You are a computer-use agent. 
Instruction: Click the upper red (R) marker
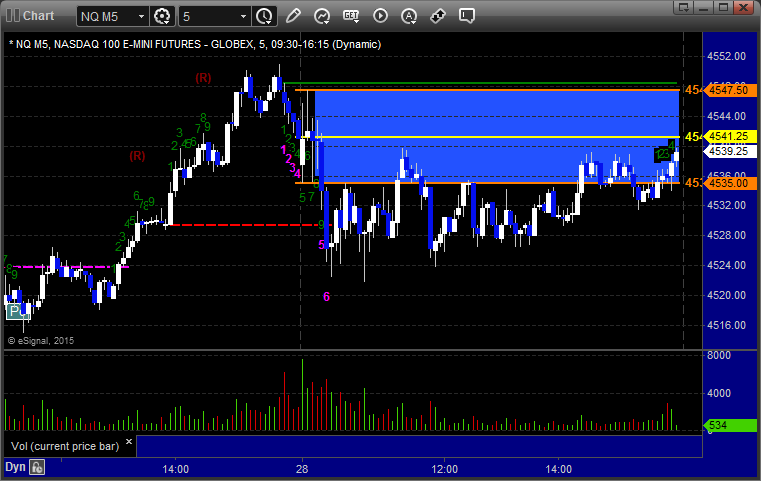[x=203, y=78]
